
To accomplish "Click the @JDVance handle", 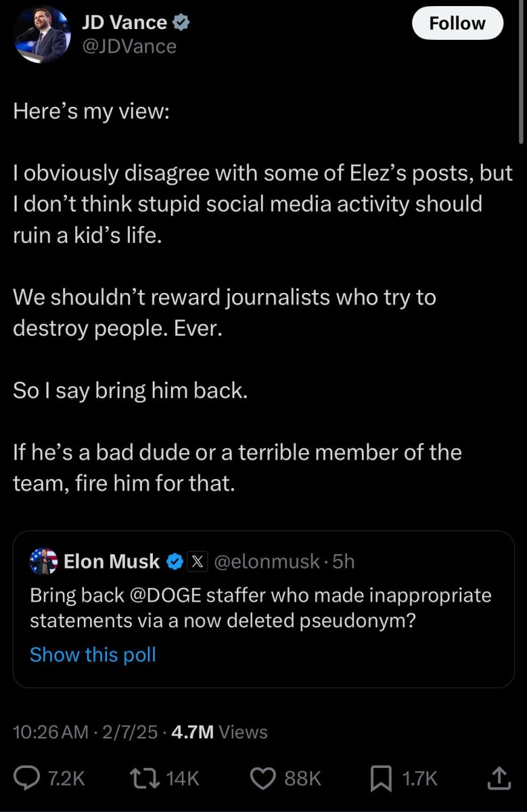I will tap(131, 47).
